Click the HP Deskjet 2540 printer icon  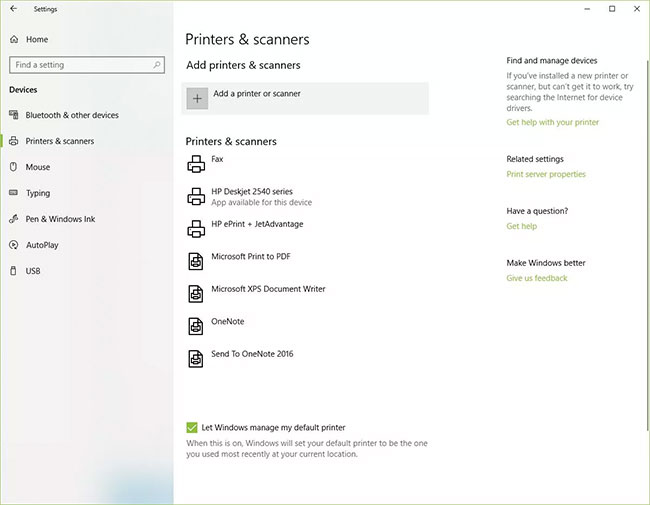point(196,196)
